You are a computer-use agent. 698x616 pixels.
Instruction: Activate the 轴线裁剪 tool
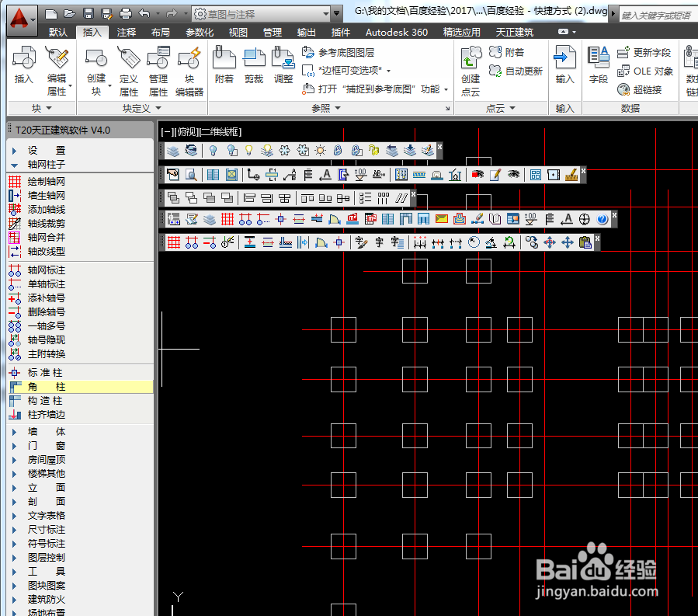pyautogui.click(x=46, y=223)
